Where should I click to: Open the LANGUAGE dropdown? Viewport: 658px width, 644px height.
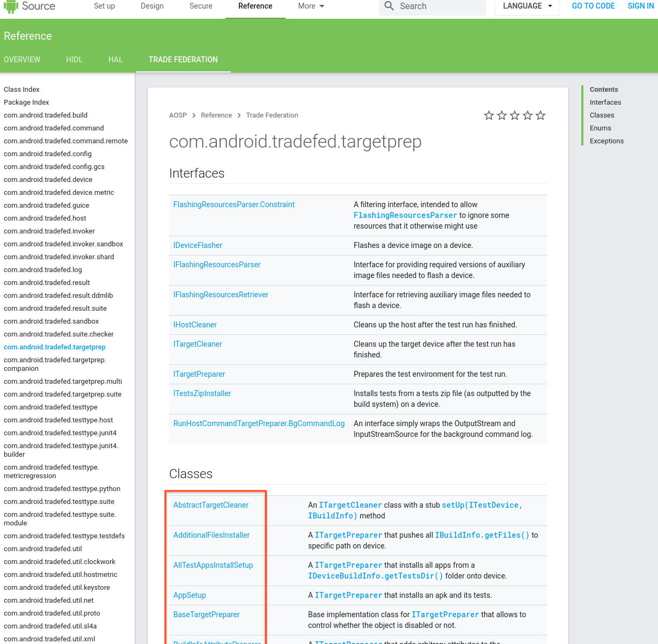527,6
